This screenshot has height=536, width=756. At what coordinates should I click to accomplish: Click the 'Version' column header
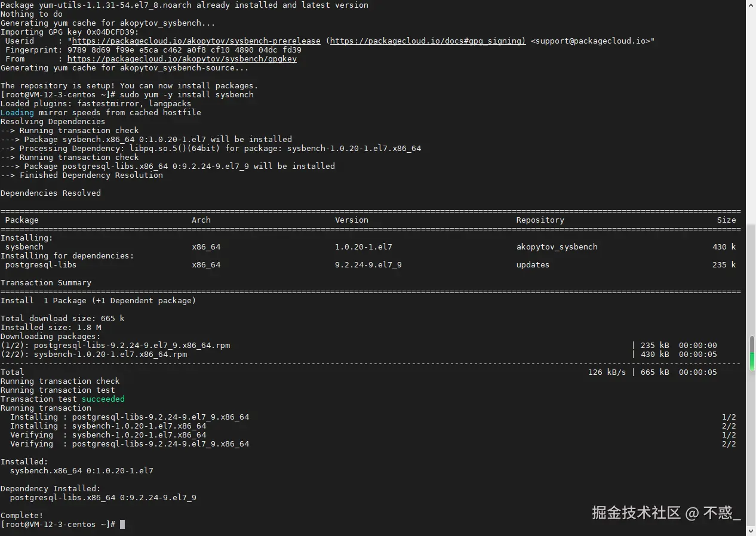coord(352,220)
